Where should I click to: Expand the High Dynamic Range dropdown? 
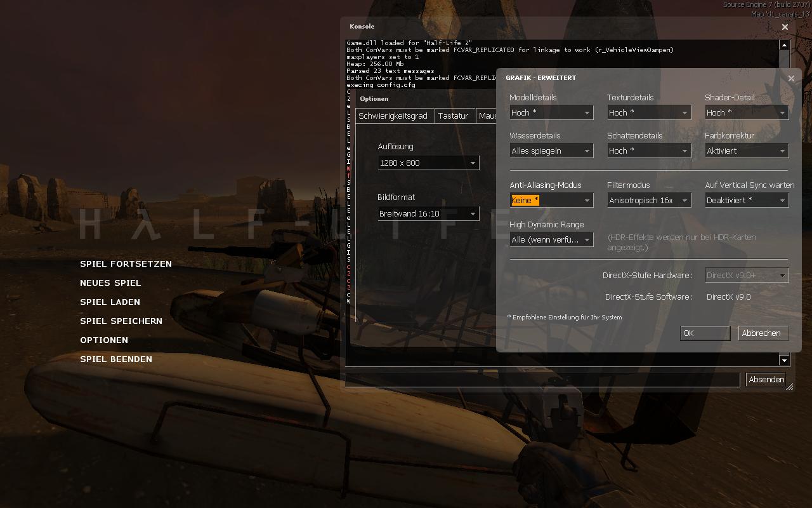(551, 239)
